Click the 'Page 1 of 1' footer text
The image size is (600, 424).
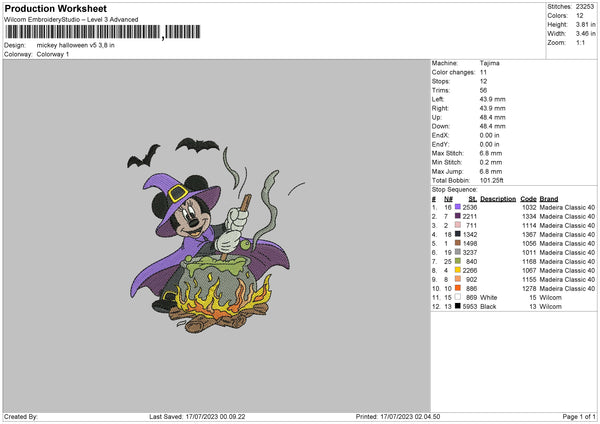coord(579,416)
